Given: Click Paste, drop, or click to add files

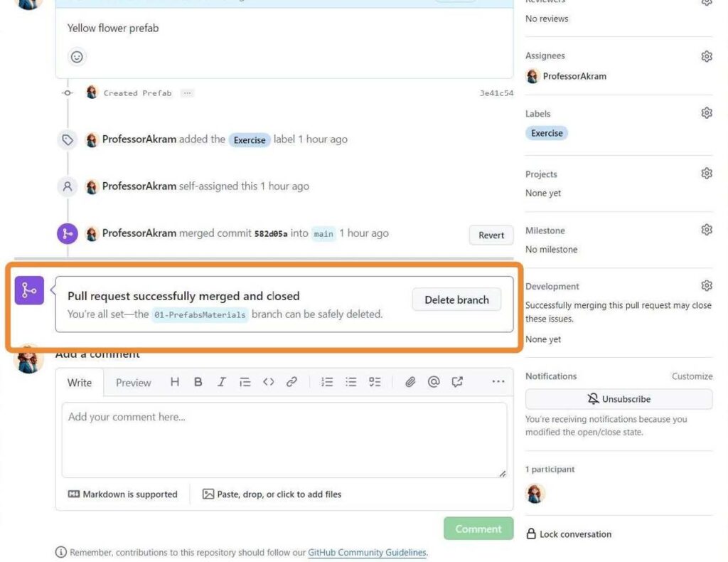Looking at the screenshot, I should click(x=272, y=494).
